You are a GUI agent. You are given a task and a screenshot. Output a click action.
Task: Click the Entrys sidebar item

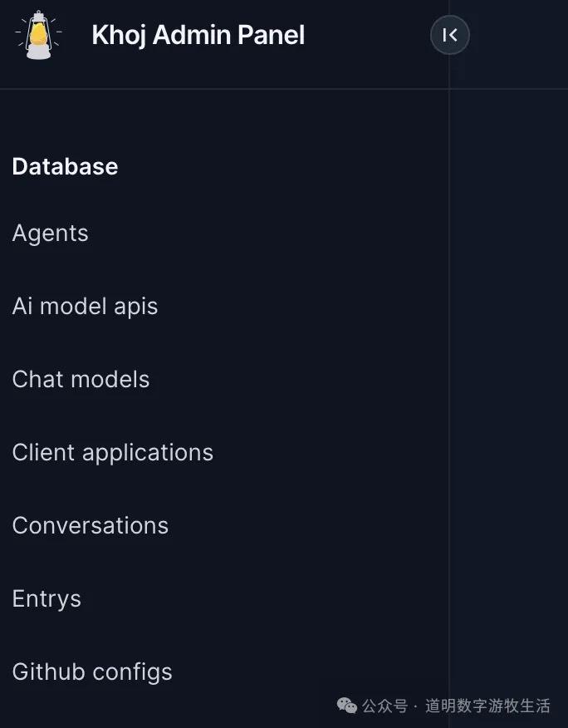pyautogui.click(x=47, y=599)
